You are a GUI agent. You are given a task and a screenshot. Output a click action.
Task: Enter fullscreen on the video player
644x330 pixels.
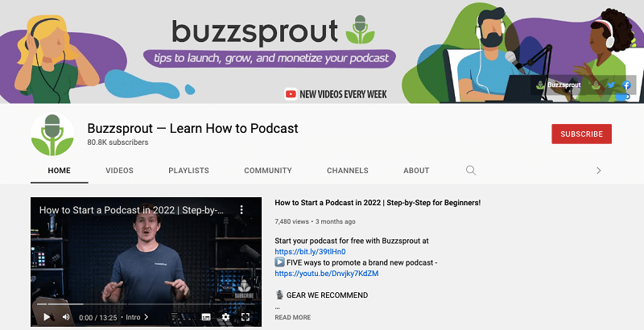tap(246, 317)
